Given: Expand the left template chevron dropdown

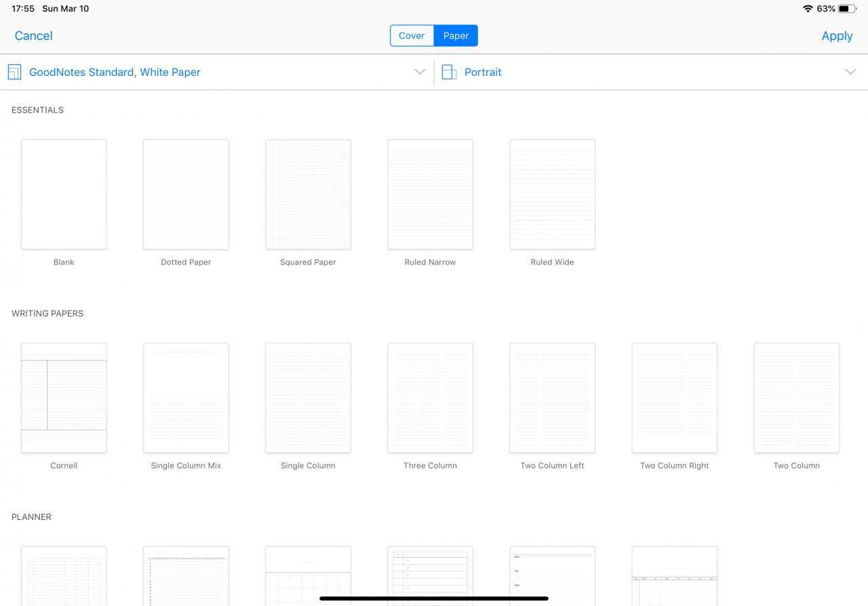Looking at the screenshot, I should [x=420, y=71].
